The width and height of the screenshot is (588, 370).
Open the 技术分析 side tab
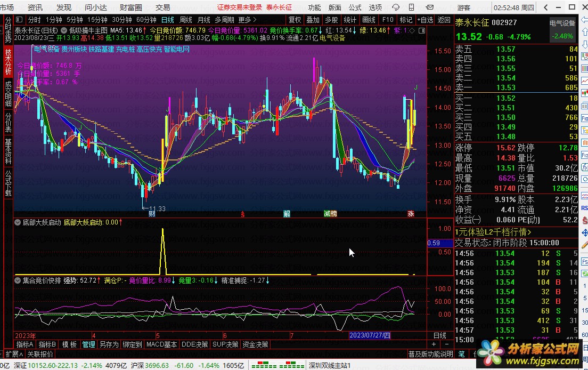pyautogui.click(x=8, y=61)
